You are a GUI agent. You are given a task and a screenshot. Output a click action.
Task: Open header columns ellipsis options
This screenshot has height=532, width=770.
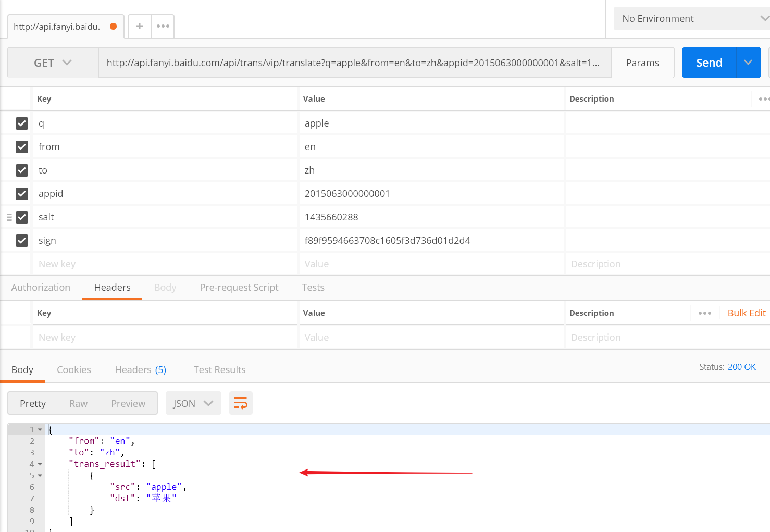click(x=705, y=313)
